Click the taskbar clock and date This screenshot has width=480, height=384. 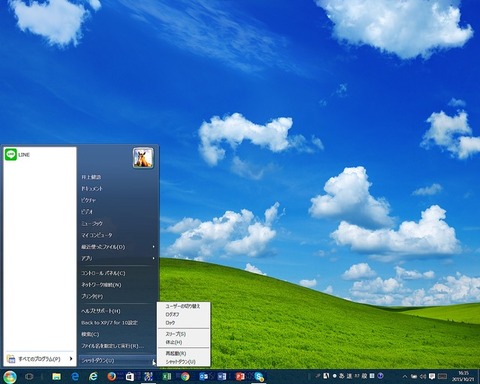point(463,376)
